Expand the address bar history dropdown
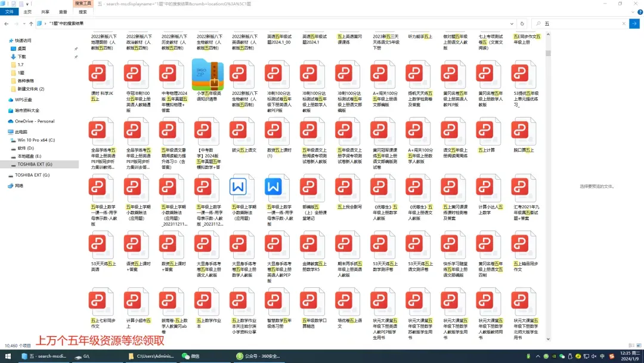Viewport: 644px width, 363px height. coord(512,24)
